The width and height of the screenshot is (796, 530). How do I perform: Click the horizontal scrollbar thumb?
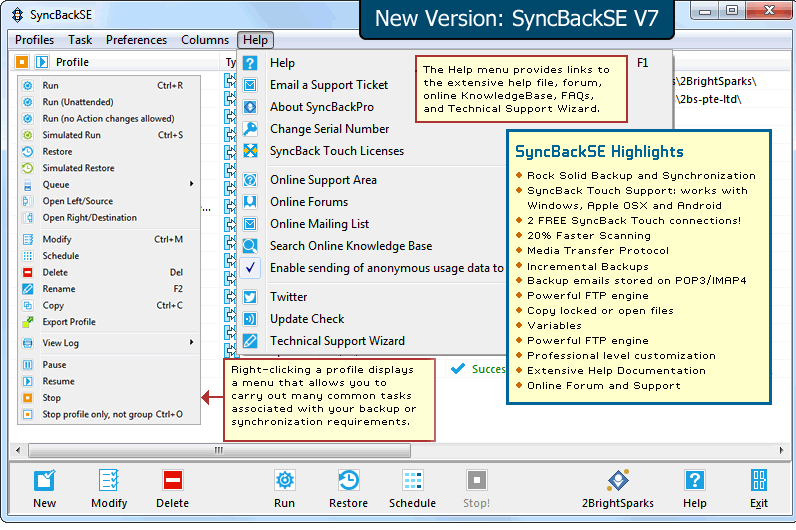[x=219, y=450]
